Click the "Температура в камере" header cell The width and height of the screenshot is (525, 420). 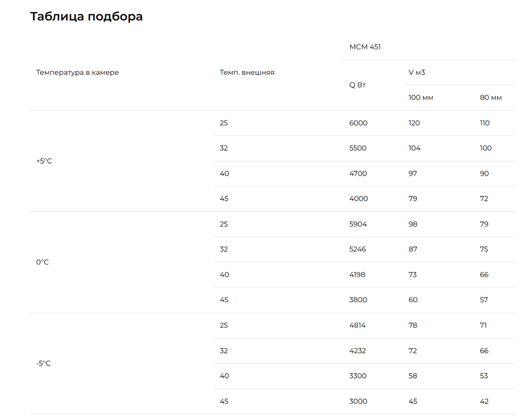pyautogui.click(x=78, y=72)
